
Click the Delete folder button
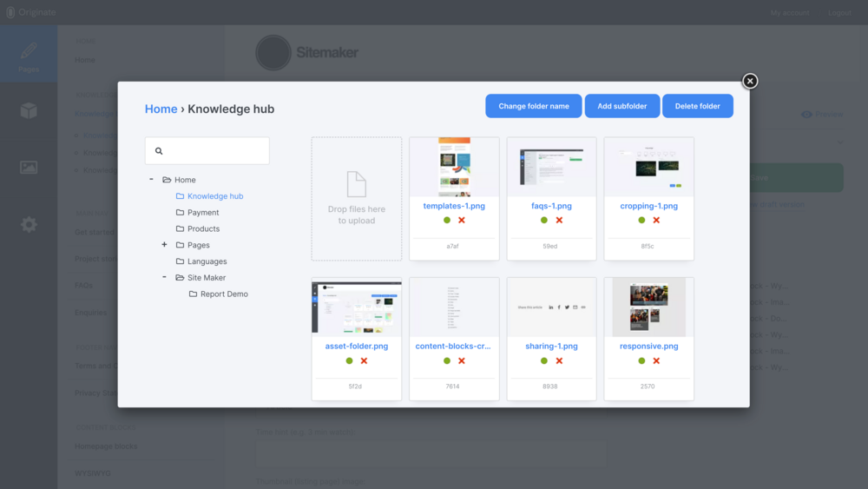coord(697,106)
